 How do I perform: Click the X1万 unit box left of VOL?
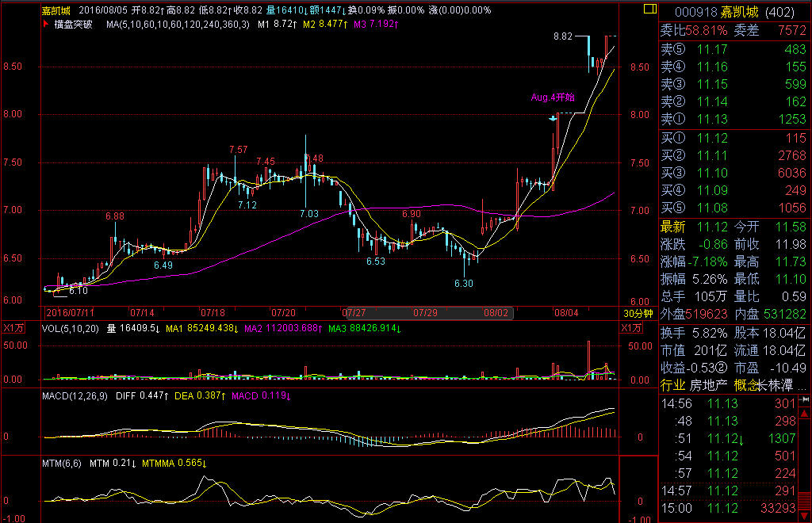point(13,328)
